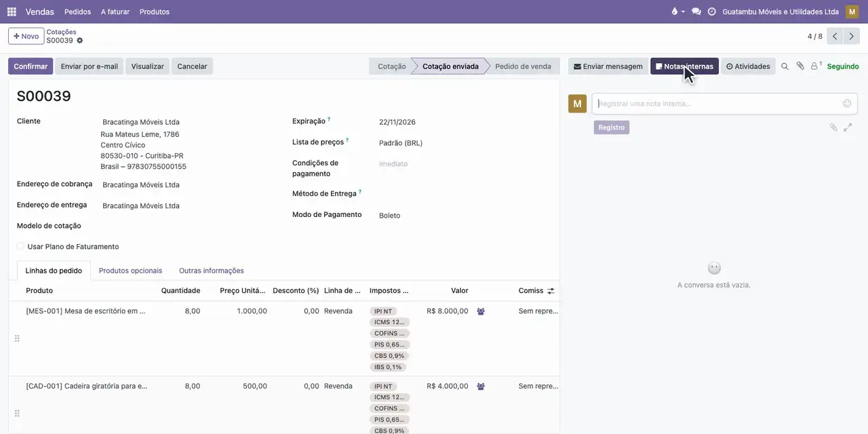The width and height of the screenshot is (868, 434).
Task: Open the conversations chat icon
Action: (696, 12)
